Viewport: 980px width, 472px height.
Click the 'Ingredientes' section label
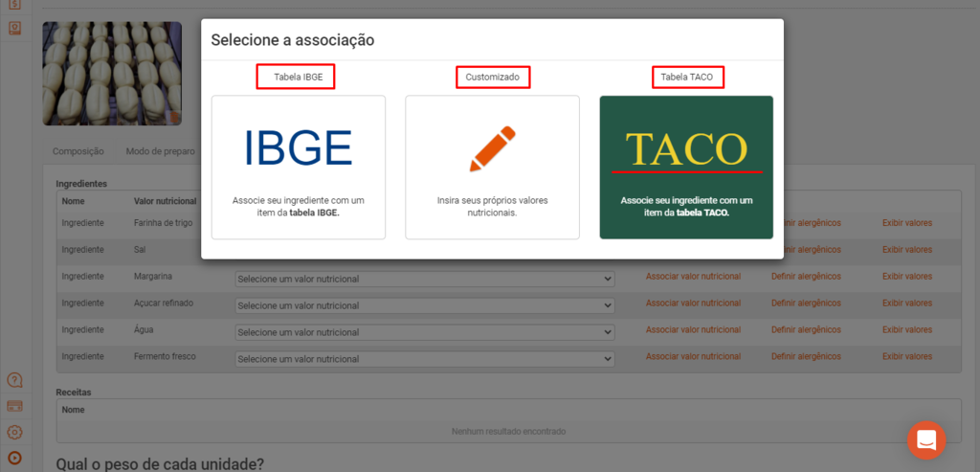pos(82,184)
